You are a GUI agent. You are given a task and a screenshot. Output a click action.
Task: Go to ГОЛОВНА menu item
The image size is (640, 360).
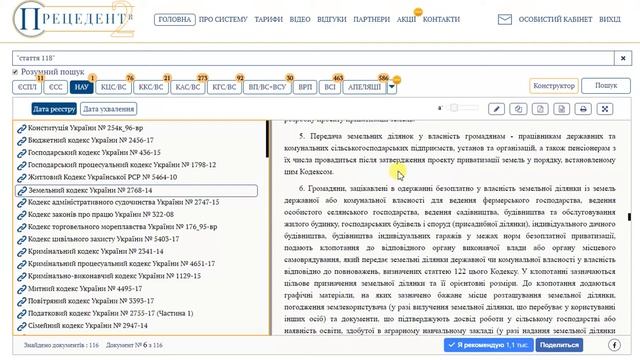tap(175, 19)
